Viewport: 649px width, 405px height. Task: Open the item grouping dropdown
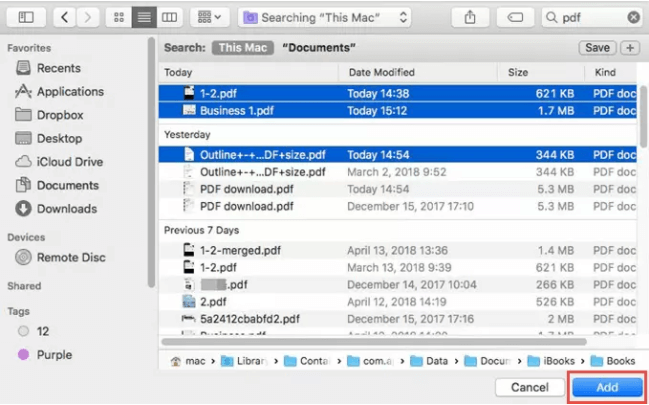[210, 17]
